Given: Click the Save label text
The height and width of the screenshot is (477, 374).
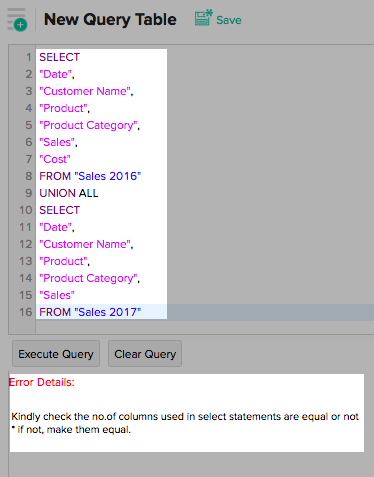Looking at the screenshot, I should click(x=229, y=20).
